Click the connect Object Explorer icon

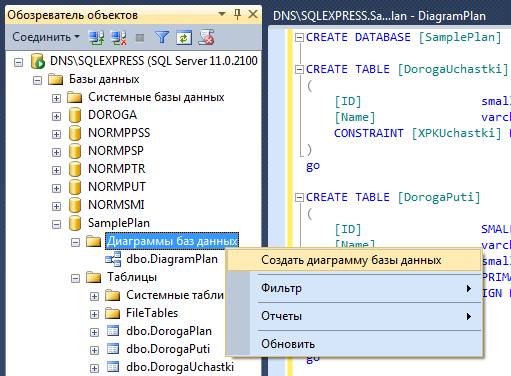pyautogui.click(x=96, y=37)
